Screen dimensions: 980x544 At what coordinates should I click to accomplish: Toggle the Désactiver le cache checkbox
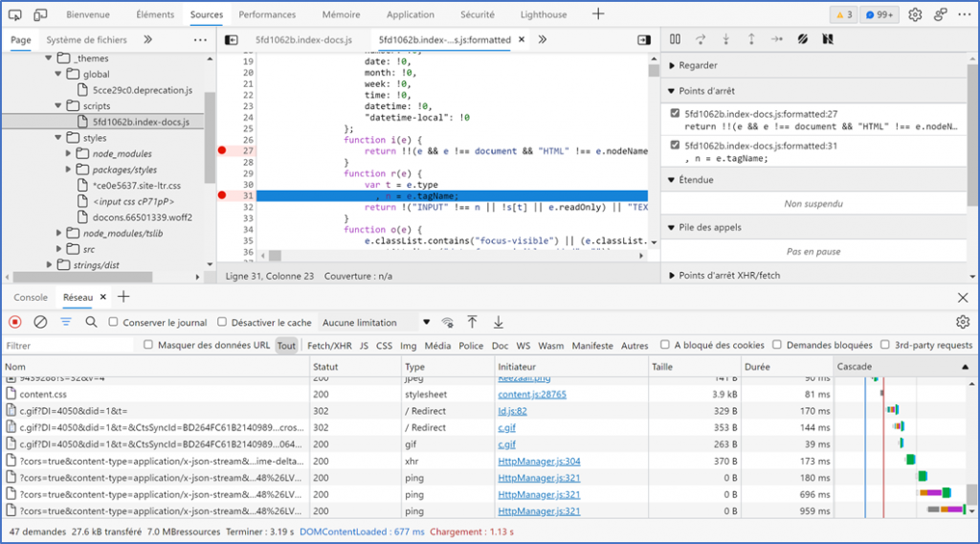[x=223, y=323]
